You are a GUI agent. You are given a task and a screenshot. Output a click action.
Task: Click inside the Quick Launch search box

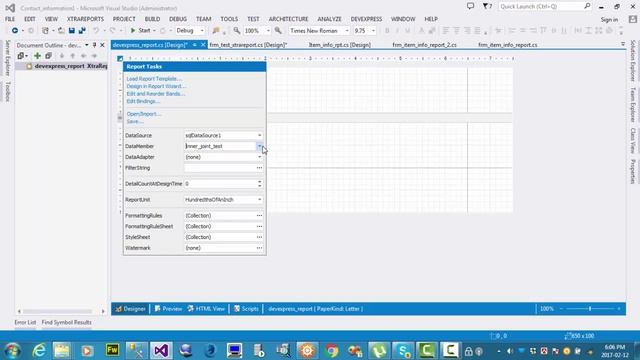point(541,6)
